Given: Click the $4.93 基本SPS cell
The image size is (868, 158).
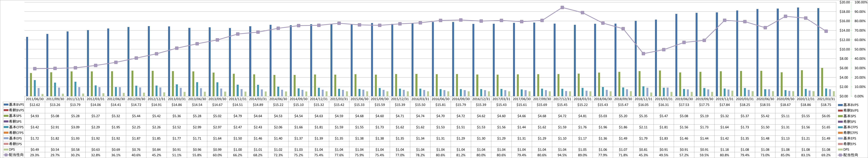Looking at the screenshot, I should [35, 116].
